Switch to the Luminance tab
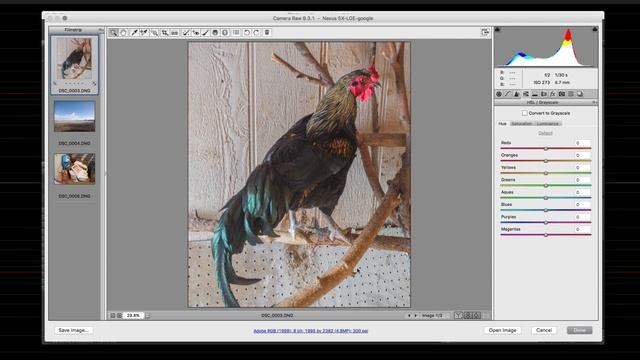The height and width of the screenshot is (360, 640). pyautogui.click(x=548, y=124)
